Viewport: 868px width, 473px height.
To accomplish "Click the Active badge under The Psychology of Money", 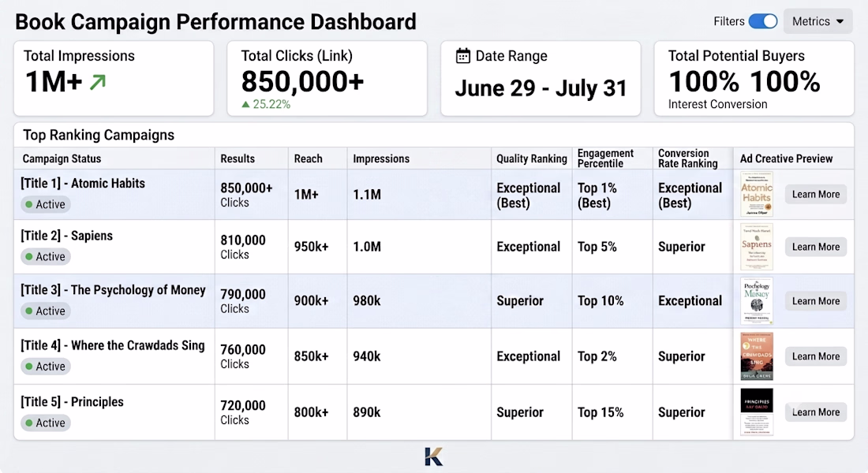I will point(46,311).
